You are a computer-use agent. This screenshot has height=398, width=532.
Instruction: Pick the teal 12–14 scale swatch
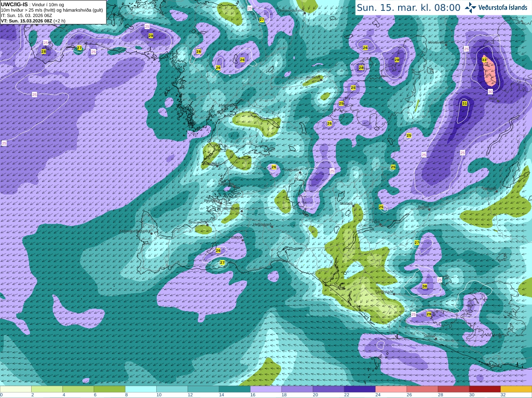pos(203,389)
